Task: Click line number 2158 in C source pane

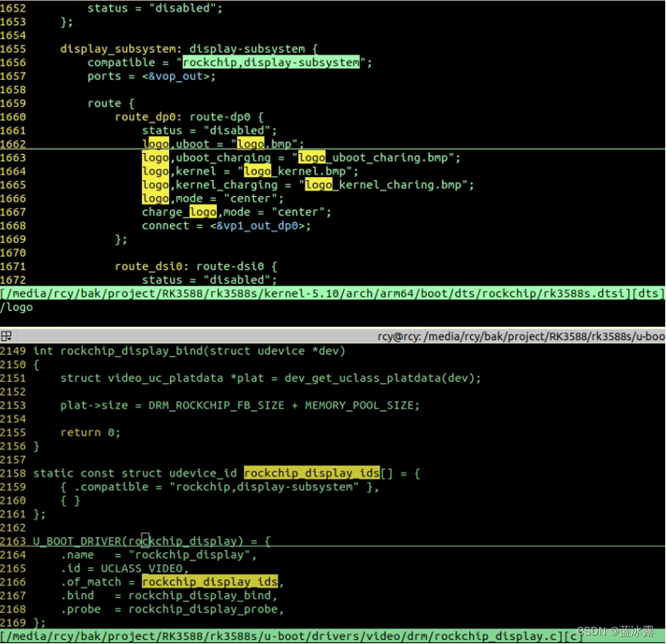Action: pyautogui.click(x=13, y=473)
